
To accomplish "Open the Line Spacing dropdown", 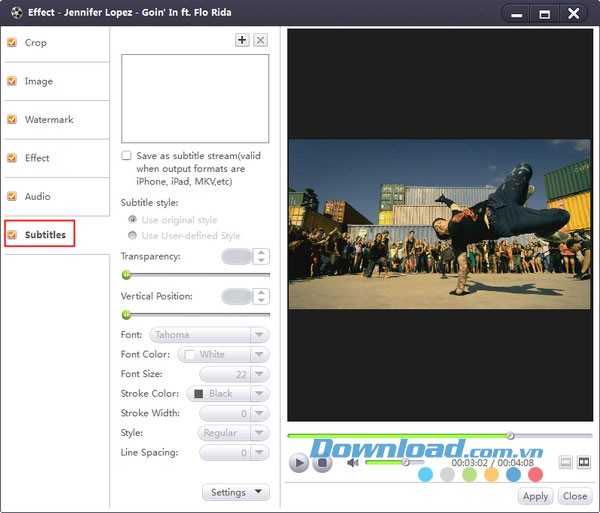I will pyautogui.click(x=234, y=453).
